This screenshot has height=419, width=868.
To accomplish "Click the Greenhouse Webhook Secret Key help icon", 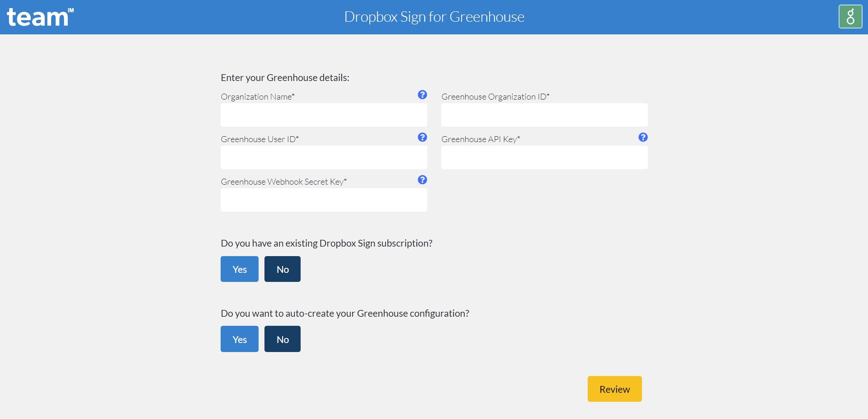I will tap(422, 180).
